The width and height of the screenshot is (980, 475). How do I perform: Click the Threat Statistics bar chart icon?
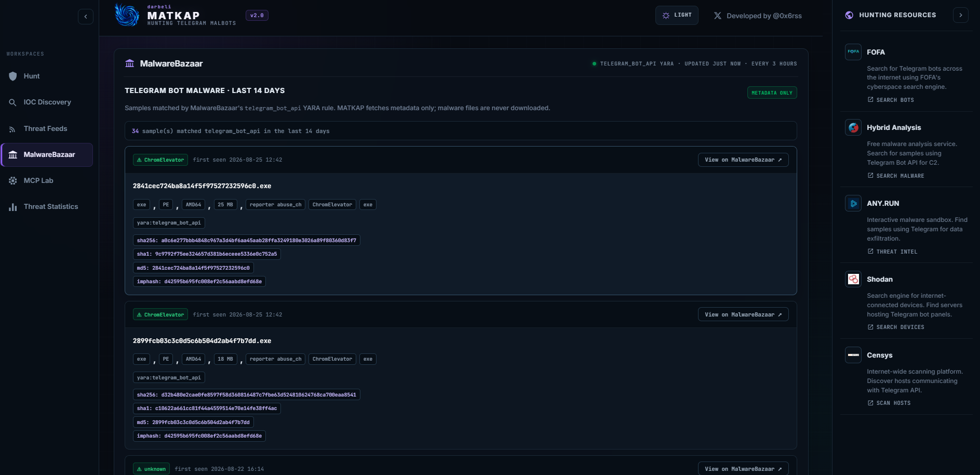click(13, 207)
